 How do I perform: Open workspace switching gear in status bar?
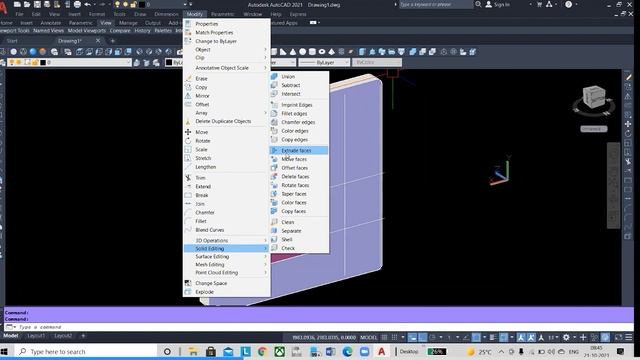click(x=566, y=337)
